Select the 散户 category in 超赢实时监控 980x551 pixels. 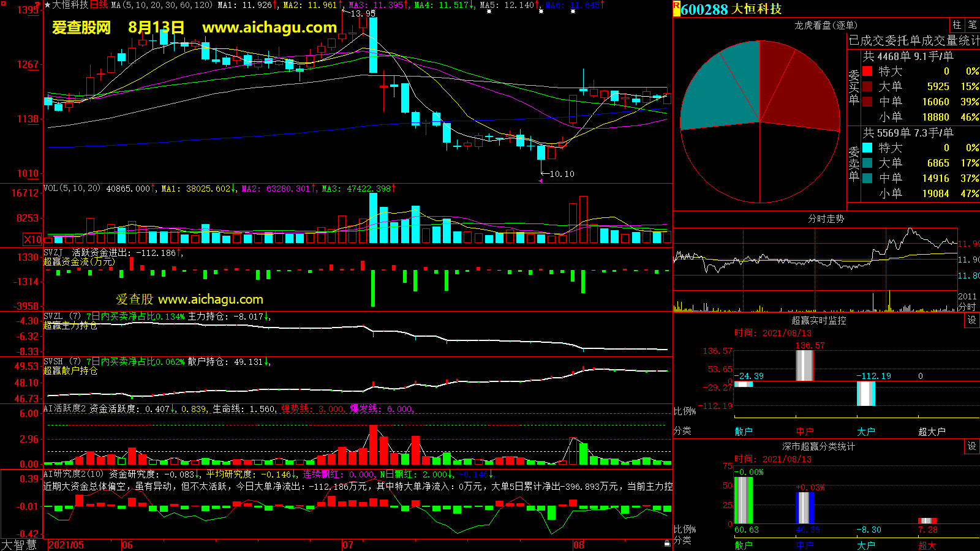(x=744, y=432)
